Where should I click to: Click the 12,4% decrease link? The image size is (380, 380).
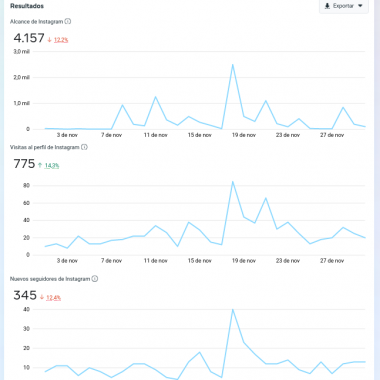click(53, 297)
